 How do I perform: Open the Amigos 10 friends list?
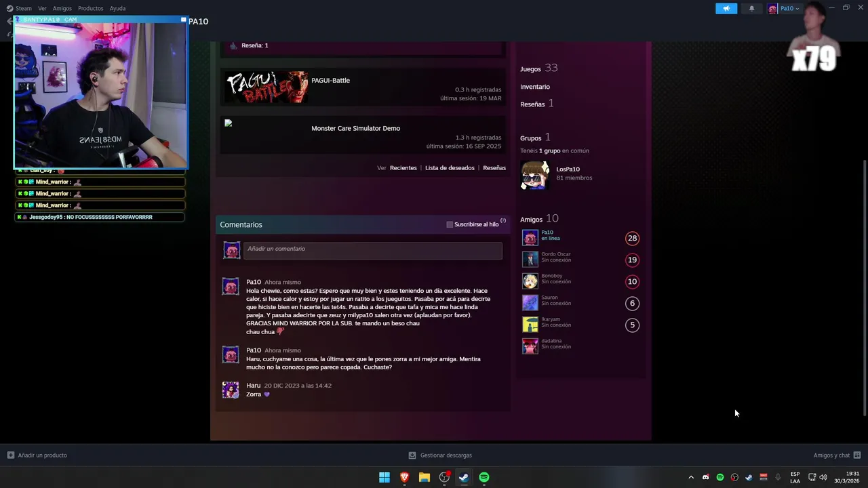pyautogui.click(x=539, y=218)
